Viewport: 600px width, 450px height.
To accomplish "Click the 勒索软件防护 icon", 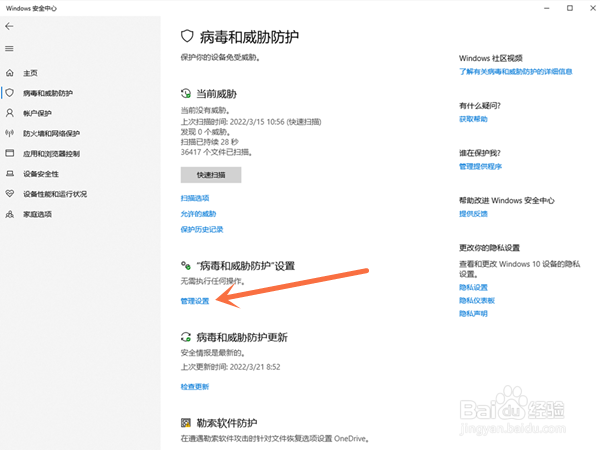I will (186, 423).
